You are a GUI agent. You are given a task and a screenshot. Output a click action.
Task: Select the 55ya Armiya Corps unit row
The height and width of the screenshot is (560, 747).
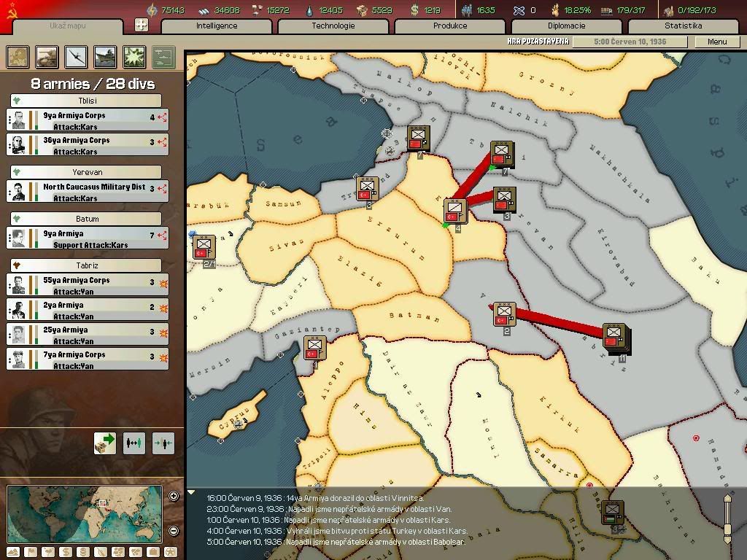point(88,285)
